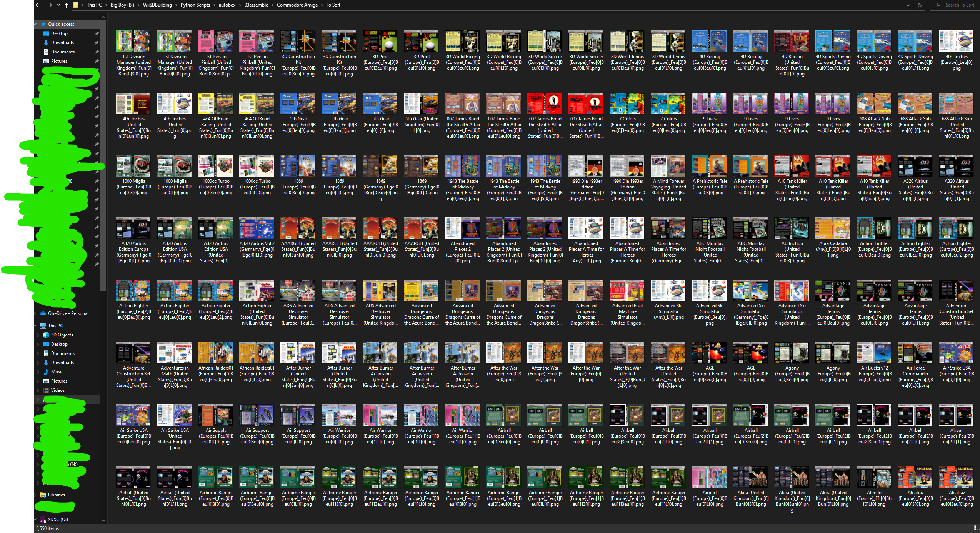
Task: Click the pin icon beside Quick access Pictures
Action: (x=97, y=61)
